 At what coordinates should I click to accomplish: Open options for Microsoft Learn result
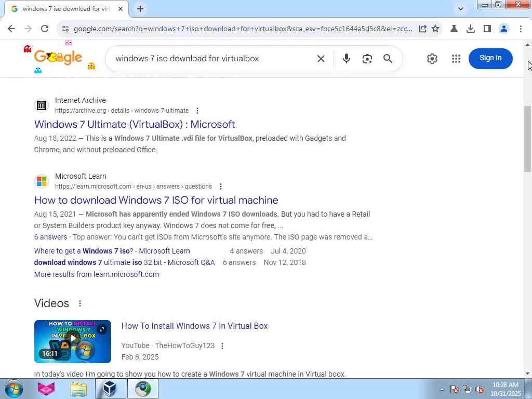[220, 187]
